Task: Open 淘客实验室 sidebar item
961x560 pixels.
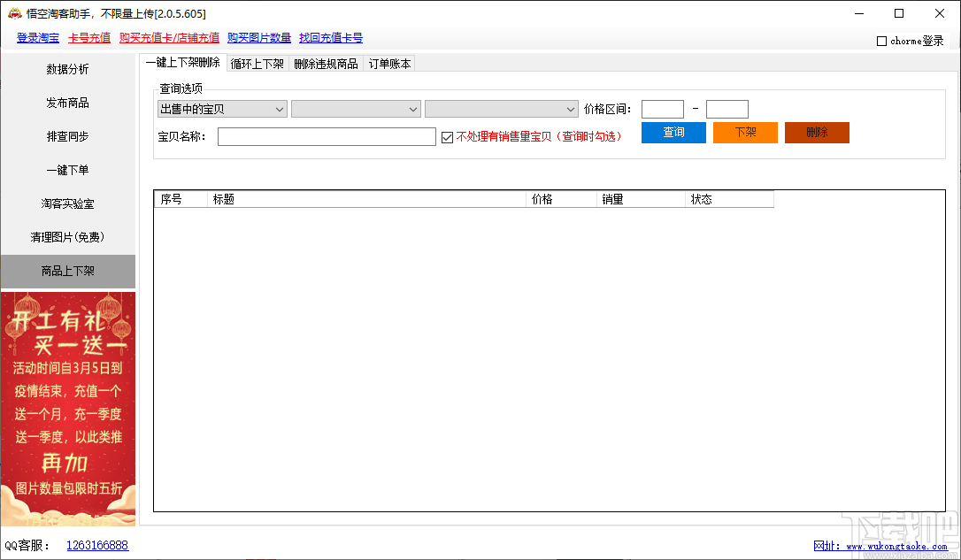Action: (68, 203)
